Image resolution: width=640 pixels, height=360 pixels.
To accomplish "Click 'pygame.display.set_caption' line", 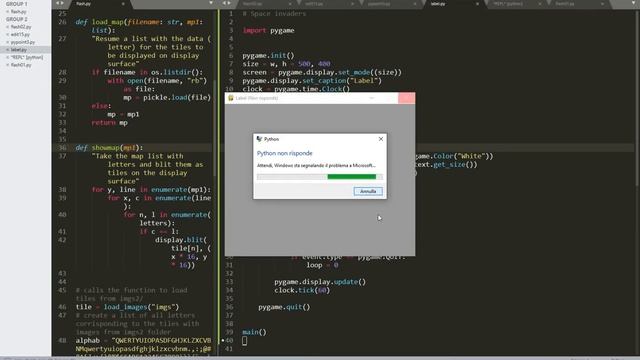I will pyautogui.click(x=312, y=81).
